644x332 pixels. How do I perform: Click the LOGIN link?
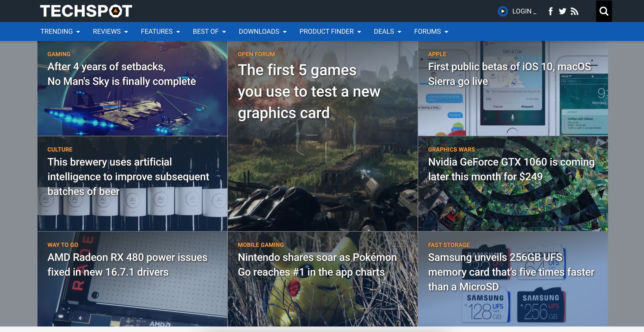click(524, 11)
